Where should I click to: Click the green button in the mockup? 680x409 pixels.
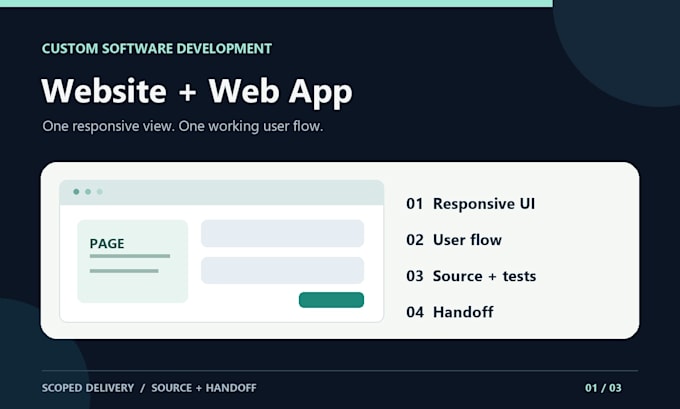(x=331, y=300)
